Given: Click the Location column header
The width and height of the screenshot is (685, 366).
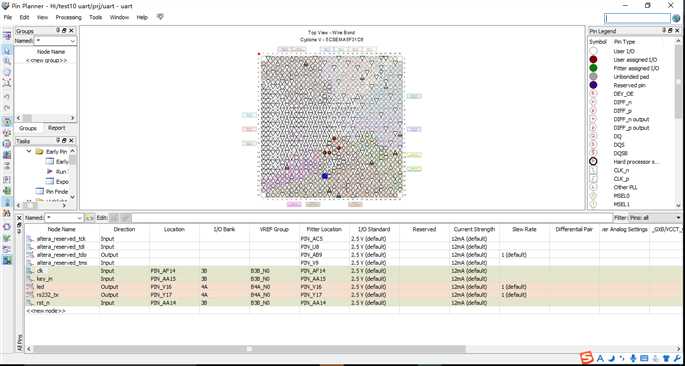Looking at the screenshot, I should (x=174, y=229).
